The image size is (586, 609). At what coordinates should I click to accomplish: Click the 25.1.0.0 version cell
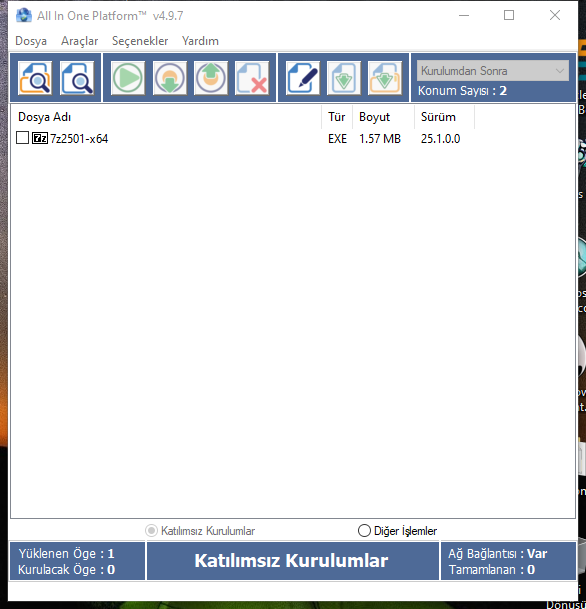click(x=440, y=139)
